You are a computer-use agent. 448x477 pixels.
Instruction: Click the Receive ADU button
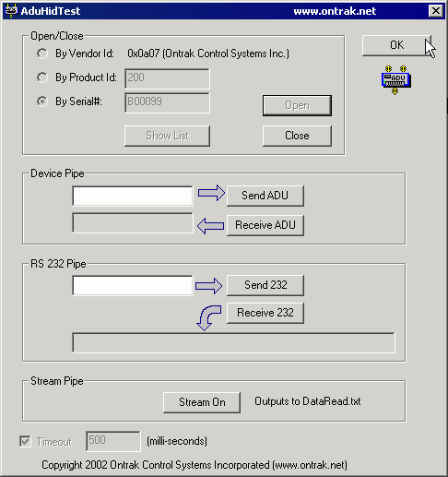coord(265,225)
